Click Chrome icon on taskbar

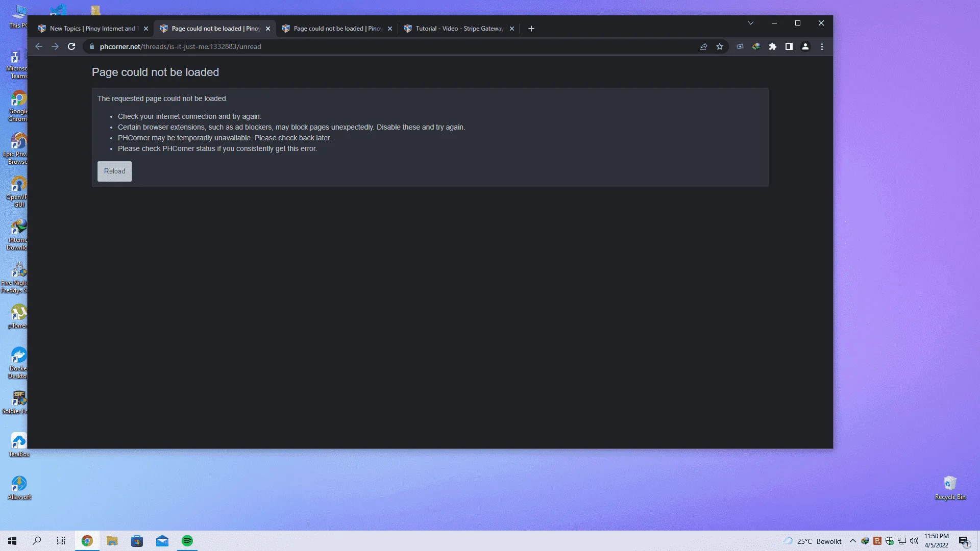coord(87,541)
